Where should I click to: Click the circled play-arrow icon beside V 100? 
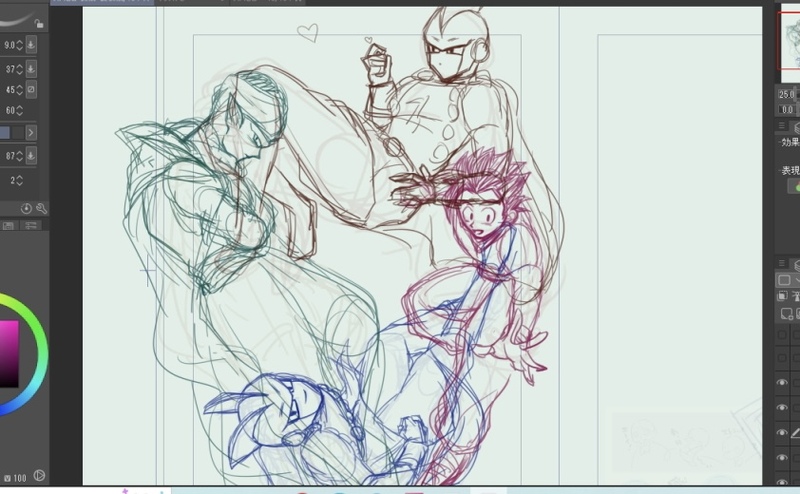pos(39,476)
